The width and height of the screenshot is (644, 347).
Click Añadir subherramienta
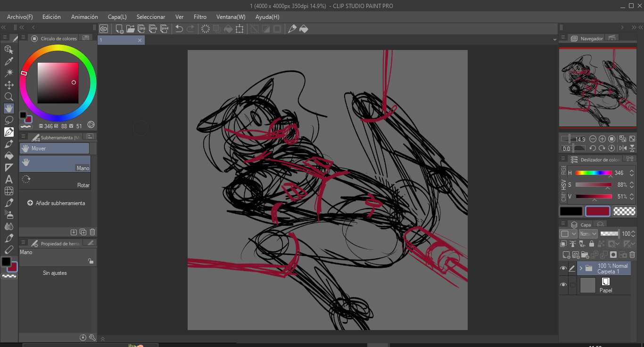56,203
